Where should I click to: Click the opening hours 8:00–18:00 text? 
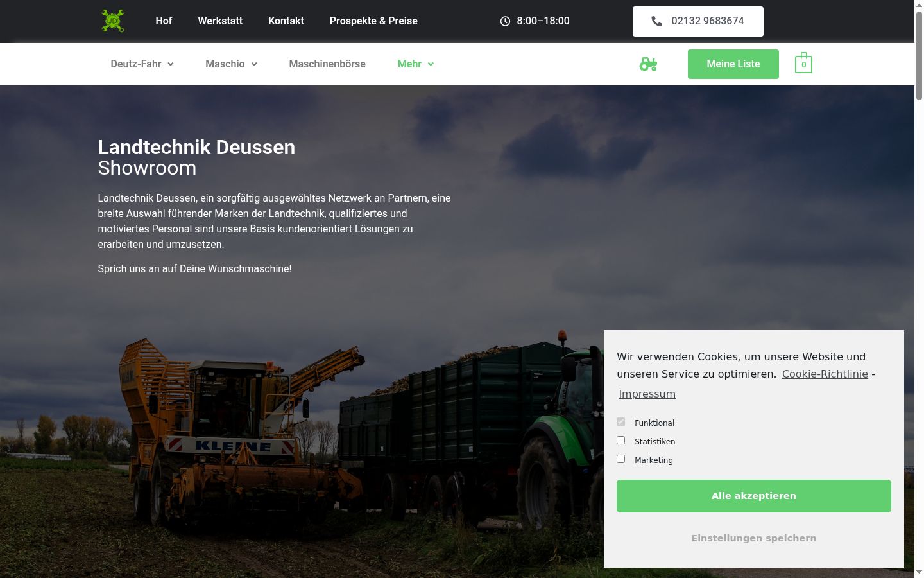[x=543, y=21]
